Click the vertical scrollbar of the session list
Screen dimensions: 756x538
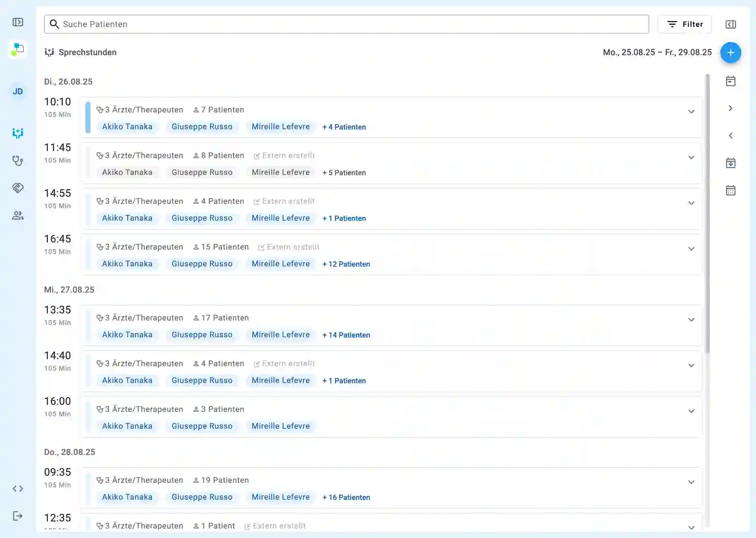(x=707, y=210)
